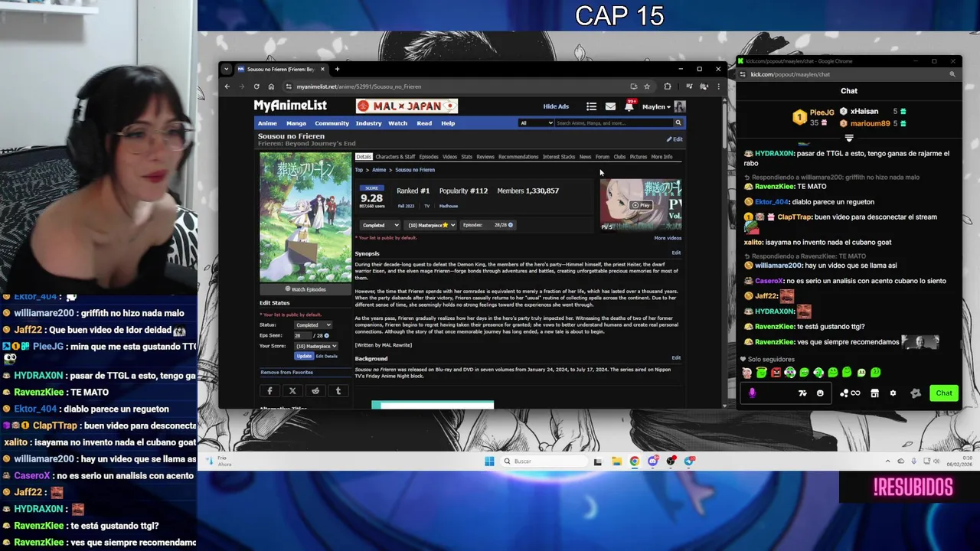Click the Watch Episodes button
The height and width of the screenshot is (551, 980).
coord(305,289)
